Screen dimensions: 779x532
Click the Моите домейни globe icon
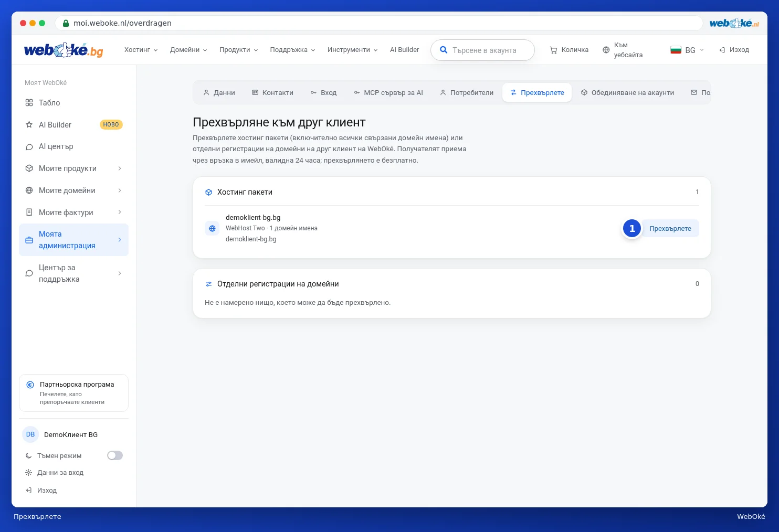click(x=29, y=190)
